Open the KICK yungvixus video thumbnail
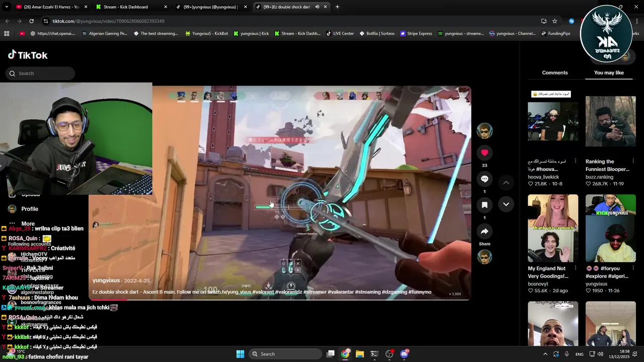The width and height of the screenshot is (644, 362). (611, 228)
